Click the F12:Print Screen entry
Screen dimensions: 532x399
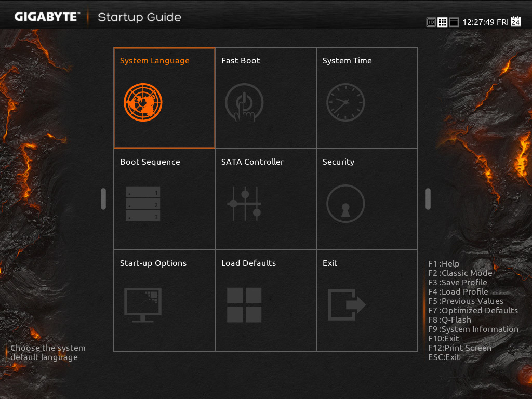coord(460,348)
